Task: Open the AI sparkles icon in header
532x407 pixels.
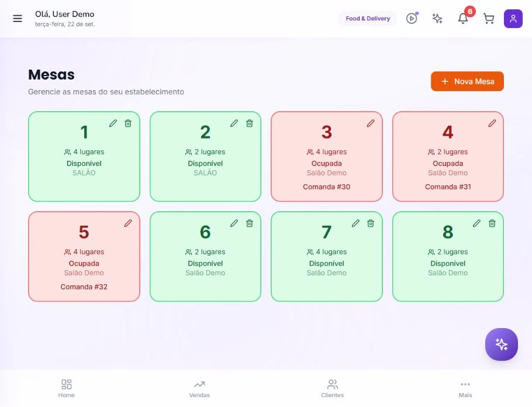Action: (x=437, y=18)
